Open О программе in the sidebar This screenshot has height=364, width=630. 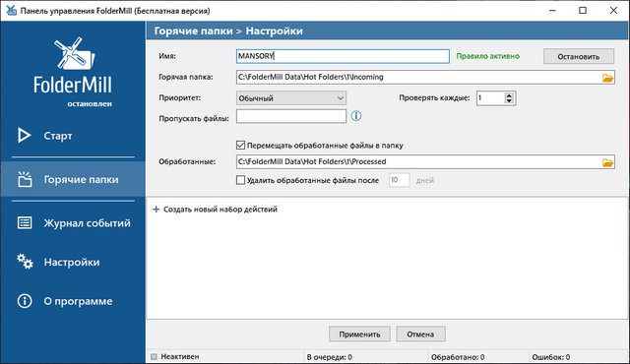pyautogui.click(x=78, y=301)
